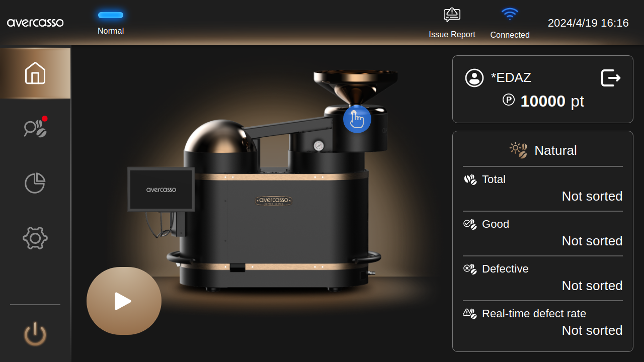Click the Wi-Fi Connected status icon
This screenshot has height=362, width=644.
510,14
